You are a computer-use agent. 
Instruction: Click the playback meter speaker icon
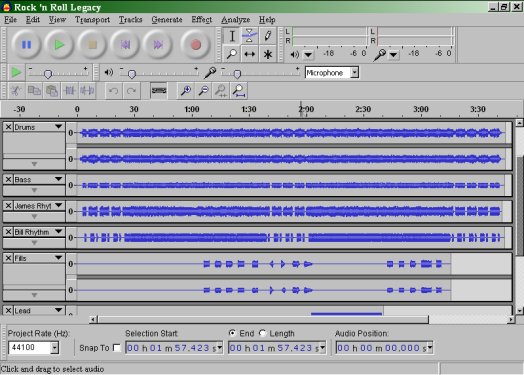(294, 54)
